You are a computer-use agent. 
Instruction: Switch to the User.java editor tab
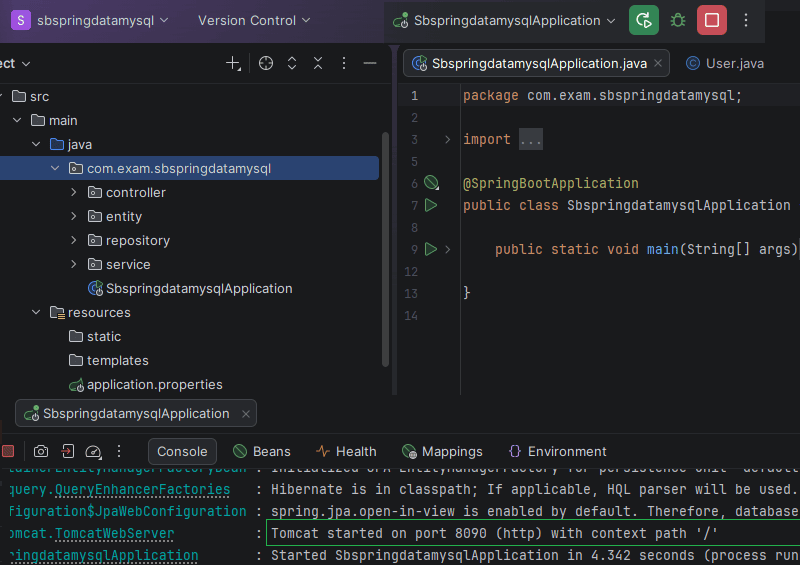pyautogui.click(x=725, y=63)
